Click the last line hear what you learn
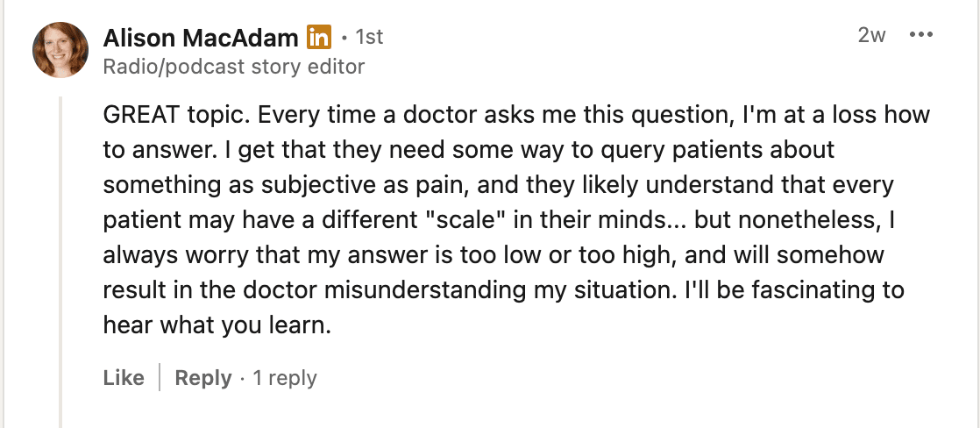The height and width of the screenshot is (428, 980). (217, 325)
